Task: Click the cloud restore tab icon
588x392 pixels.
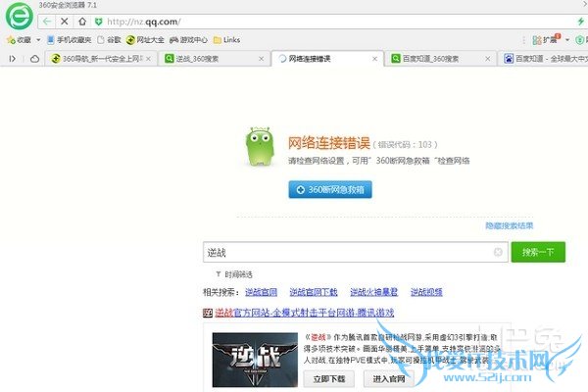Action: pyautogui.click(x=34, y=59)
